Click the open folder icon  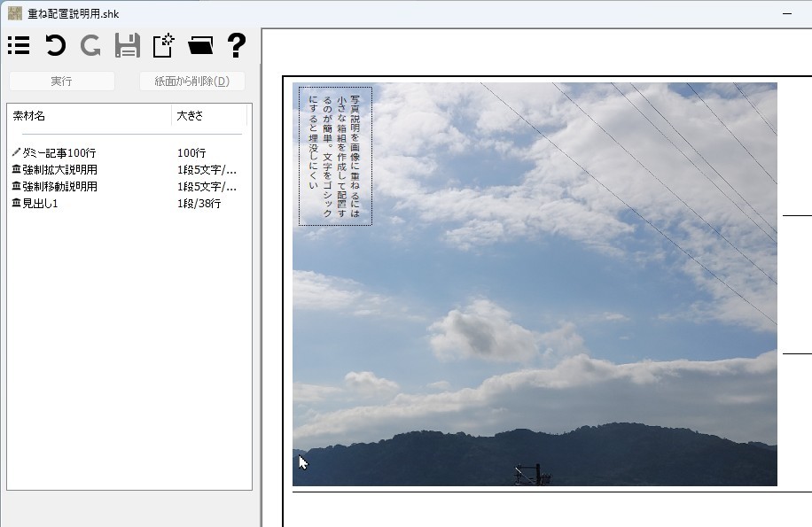(201, 46)
